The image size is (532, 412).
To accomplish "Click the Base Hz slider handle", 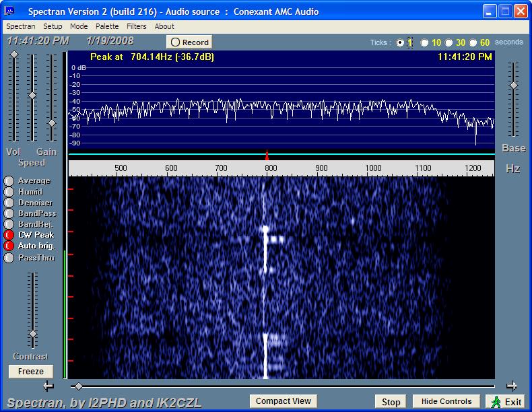I will coord(514,85).
